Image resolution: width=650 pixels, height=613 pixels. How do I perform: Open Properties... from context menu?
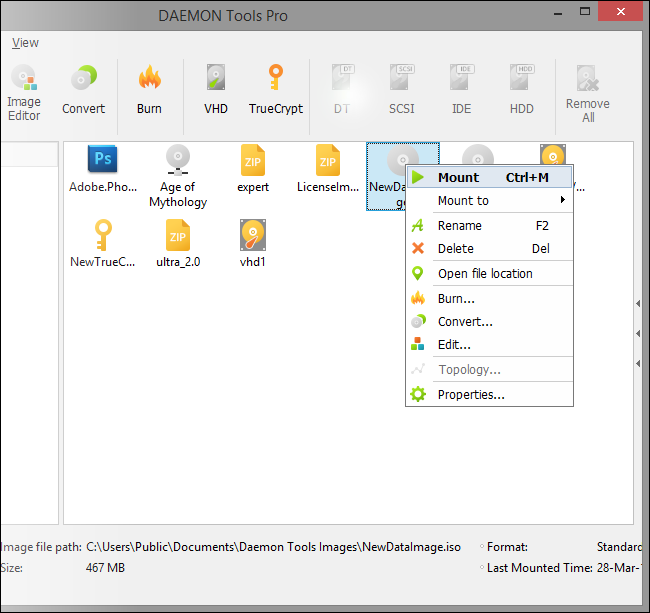(x=490, y=395)
